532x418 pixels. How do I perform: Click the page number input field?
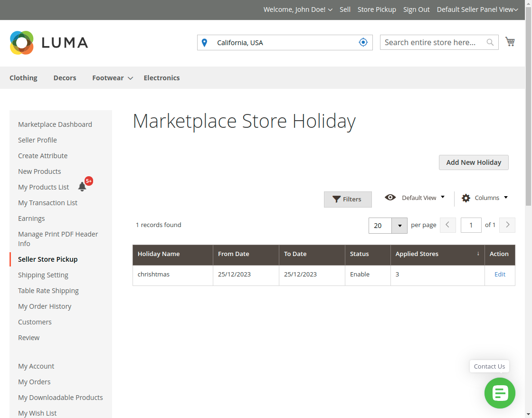[x=471, y=225]
